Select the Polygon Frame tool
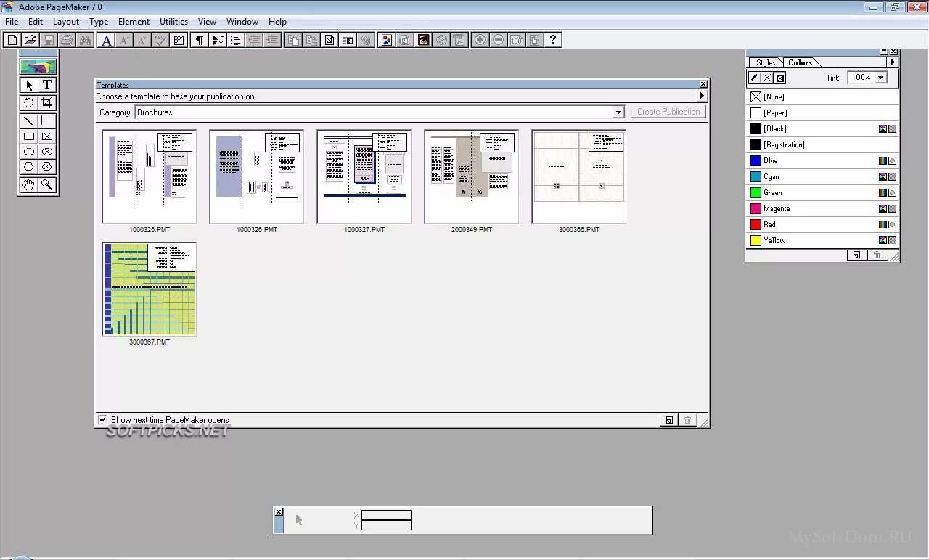This screenshot has height=560, width=929. point(47,168)
